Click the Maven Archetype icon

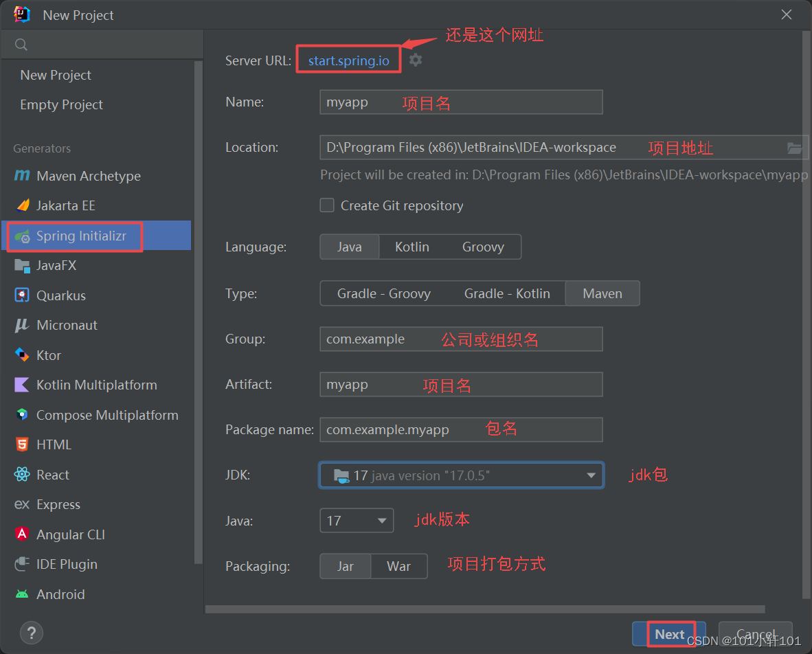coord(22,176)
